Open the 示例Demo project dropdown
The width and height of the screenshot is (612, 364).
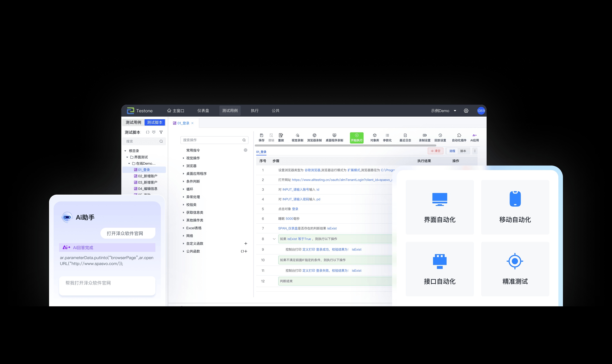(x=443, y=111)
